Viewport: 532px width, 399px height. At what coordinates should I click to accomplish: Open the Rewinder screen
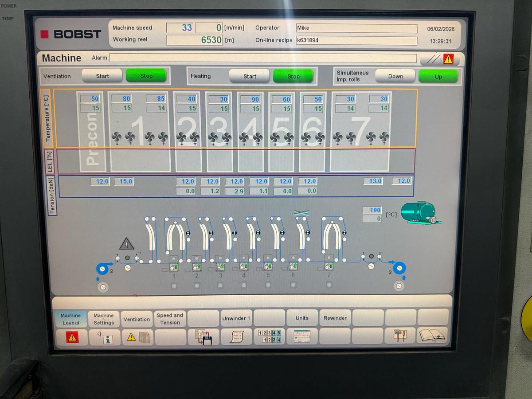pyautogui.click(x=335, y=318)
